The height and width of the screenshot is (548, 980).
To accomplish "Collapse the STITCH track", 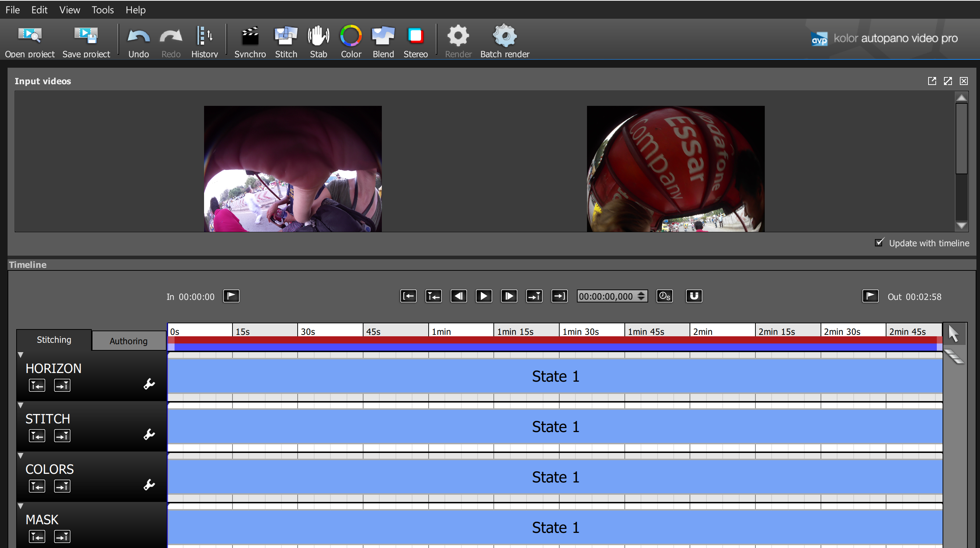I will click(x=21, y=405).
